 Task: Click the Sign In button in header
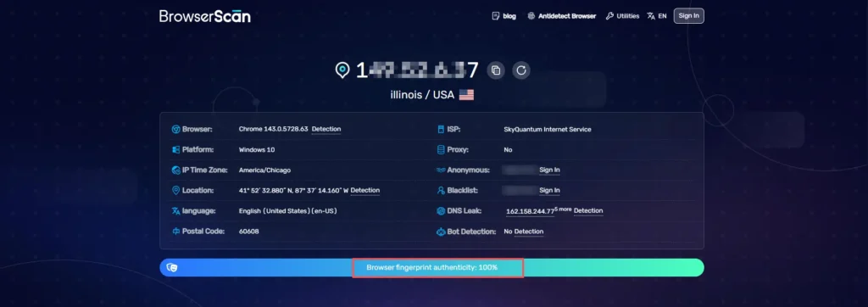[x=688, y=16]
